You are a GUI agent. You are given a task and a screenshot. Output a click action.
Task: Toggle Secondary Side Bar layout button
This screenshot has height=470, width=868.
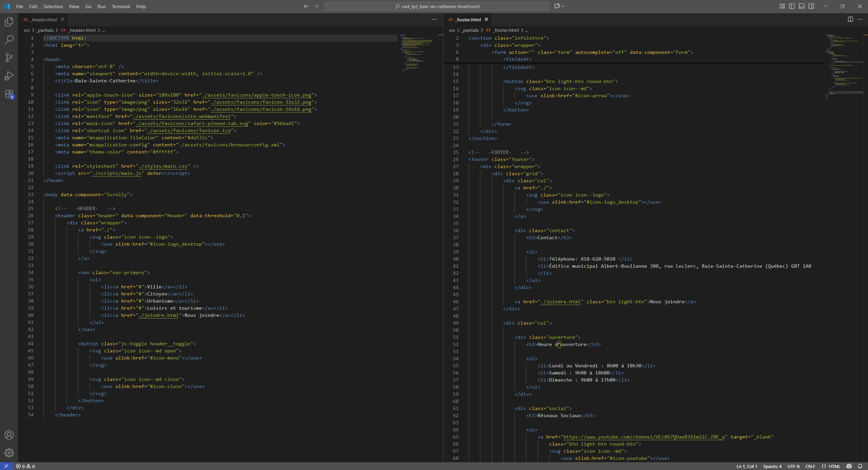pyautogui.click(x=811, y=6)
